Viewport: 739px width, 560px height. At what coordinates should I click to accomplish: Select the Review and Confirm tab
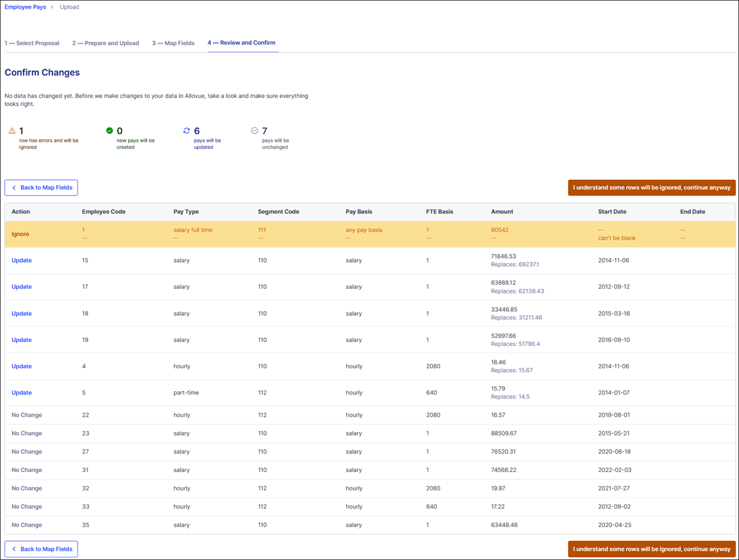(x=242, y=43)
